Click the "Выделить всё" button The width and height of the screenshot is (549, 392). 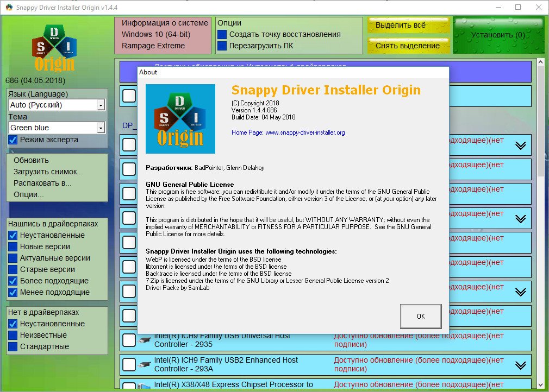(409, 25)
